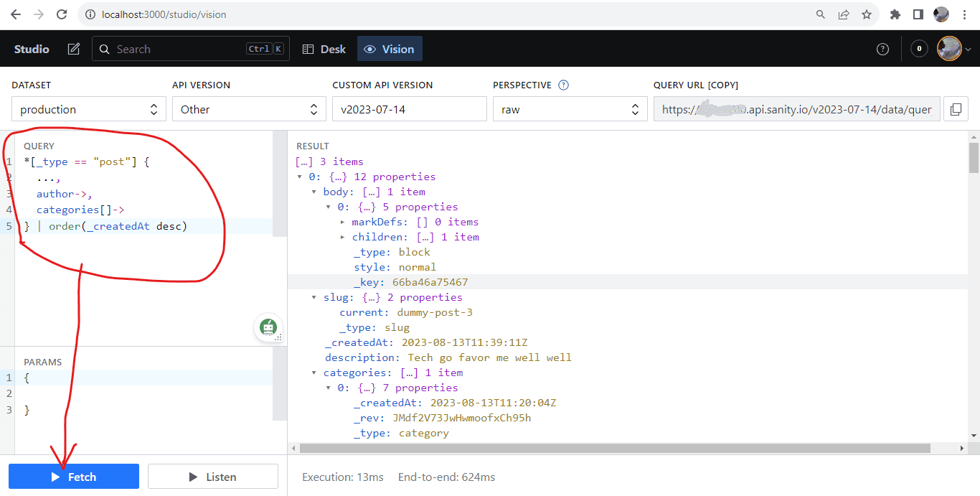The image size is (980, 496).
Task: Switch to the Desk tab
Action: 324,49
